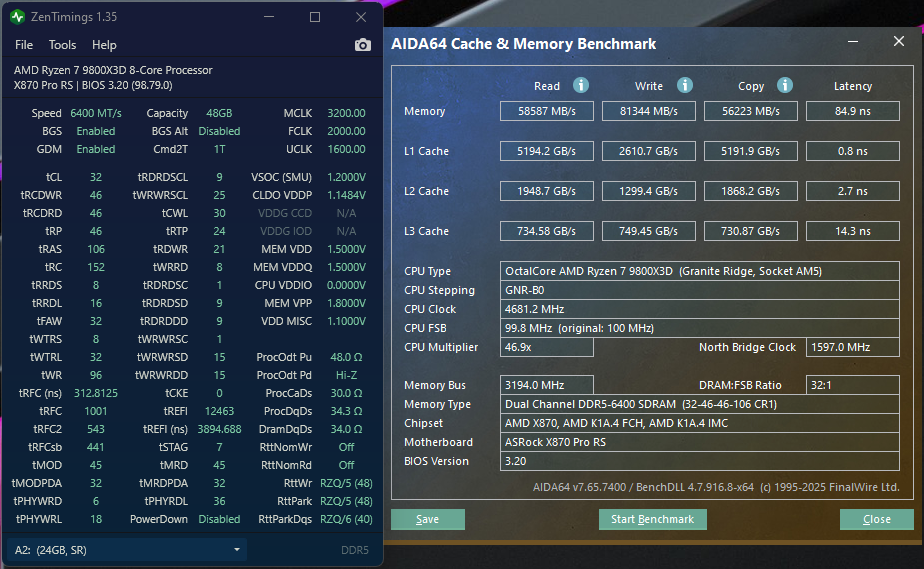Maximize the ZenTimings window
This screenshot has height=569, width=924.
click(x=315, y=17)
